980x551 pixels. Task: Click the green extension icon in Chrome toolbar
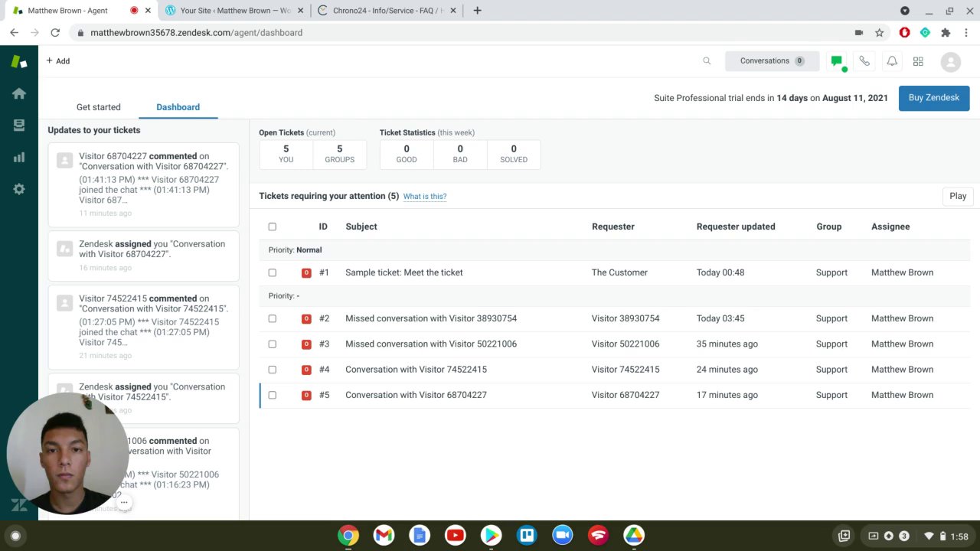(x=925, y=33)
